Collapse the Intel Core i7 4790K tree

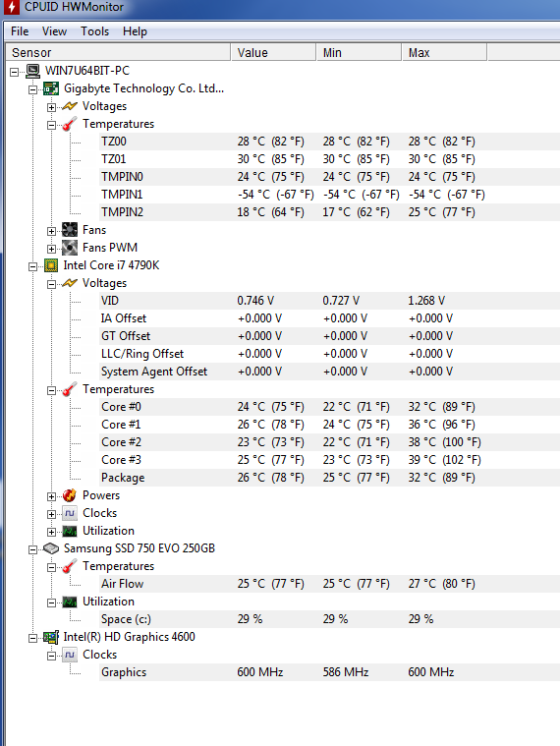pyautogui.click(x=32, y=267)
